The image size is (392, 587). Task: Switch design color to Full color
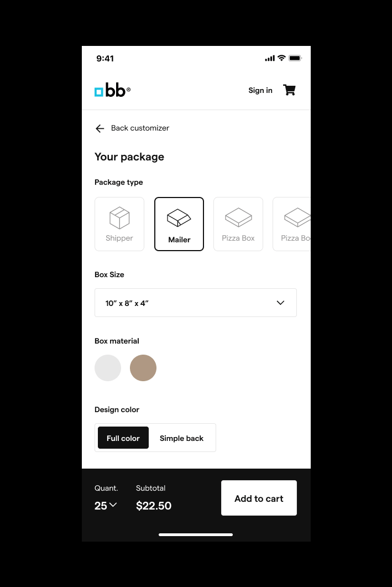pos(123,438)
